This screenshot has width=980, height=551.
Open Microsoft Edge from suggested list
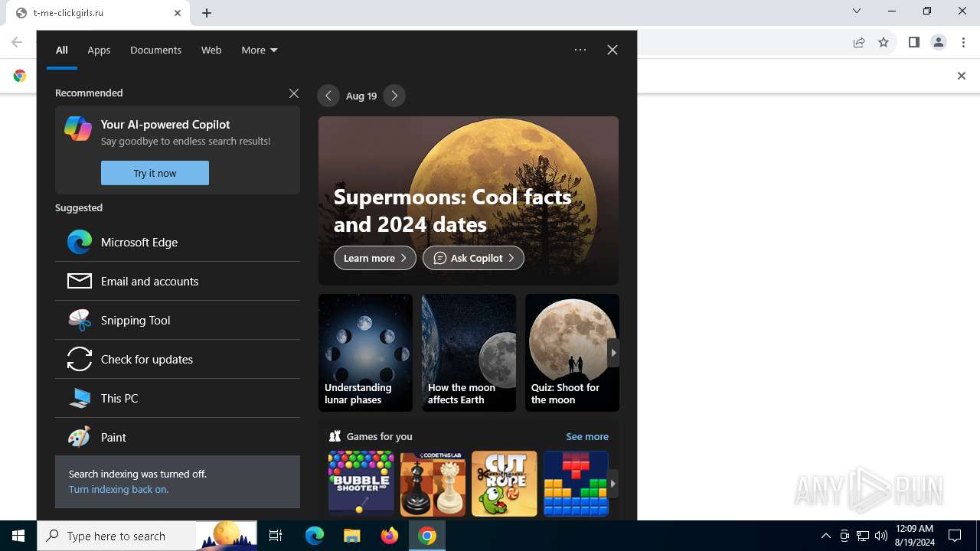click(x=178, y=242)
